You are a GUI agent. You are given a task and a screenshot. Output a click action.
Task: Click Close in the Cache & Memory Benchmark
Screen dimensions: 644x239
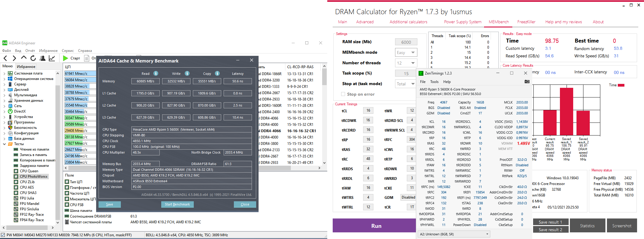tap(245, 204)
